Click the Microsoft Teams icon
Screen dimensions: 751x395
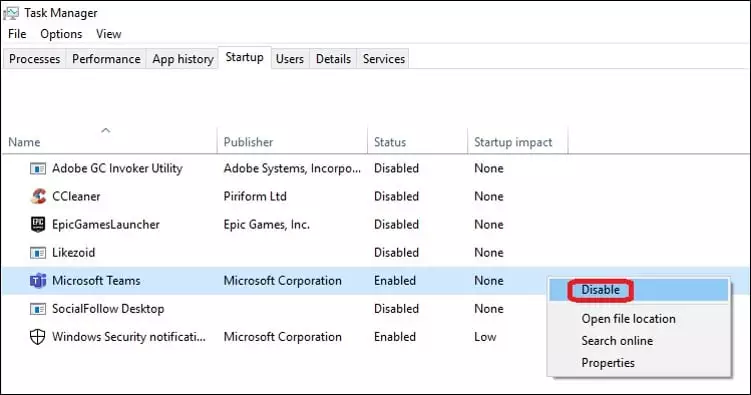[x=38, y=281]
